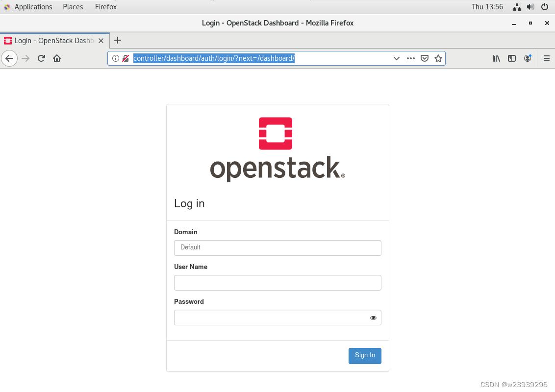The width and height of the screenshot is (555, 392).
Task: Click the crossed permissions icon in address bar
Action: point(126,58)
